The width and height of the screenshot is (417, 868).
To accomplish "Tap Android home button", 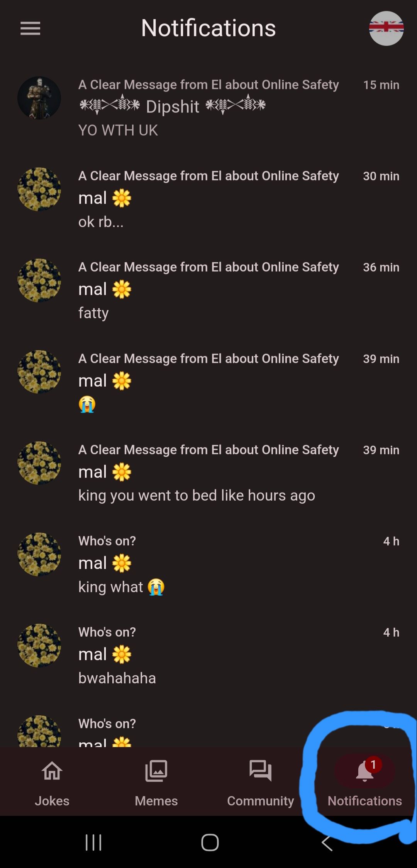I will click(x=210, y=843).
